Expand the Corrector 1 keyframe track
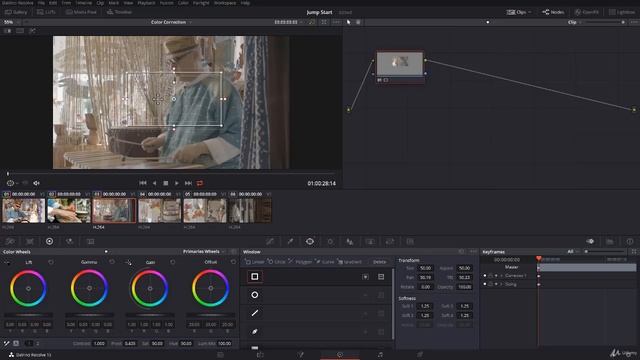640x360 pixels. pos(502,276)
